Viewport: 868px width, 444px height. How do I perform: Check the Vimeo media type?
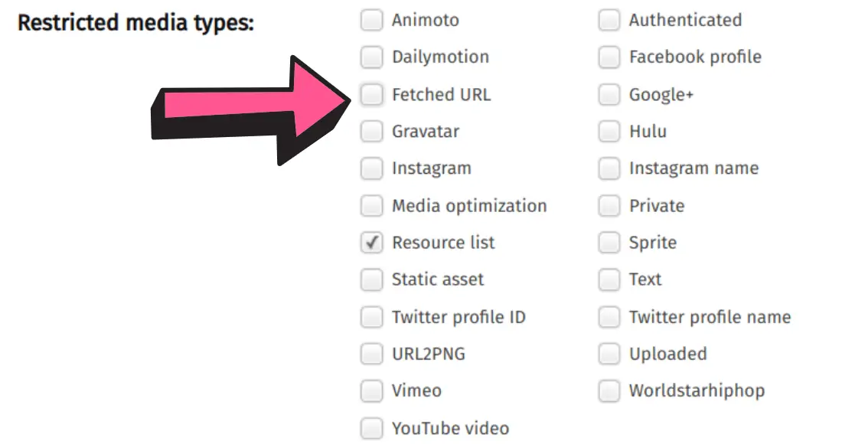[x=372, y=390]
